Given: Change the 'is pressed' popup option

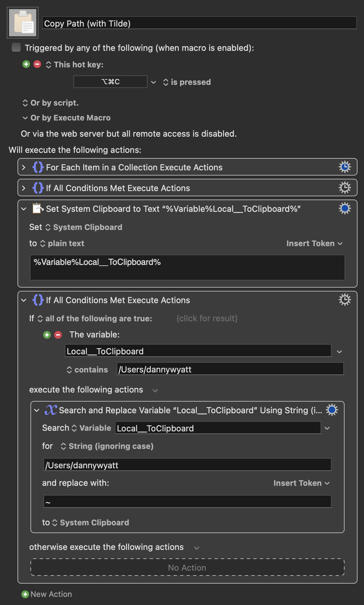Looking at the screenshot, I should [x=187, y=82].
